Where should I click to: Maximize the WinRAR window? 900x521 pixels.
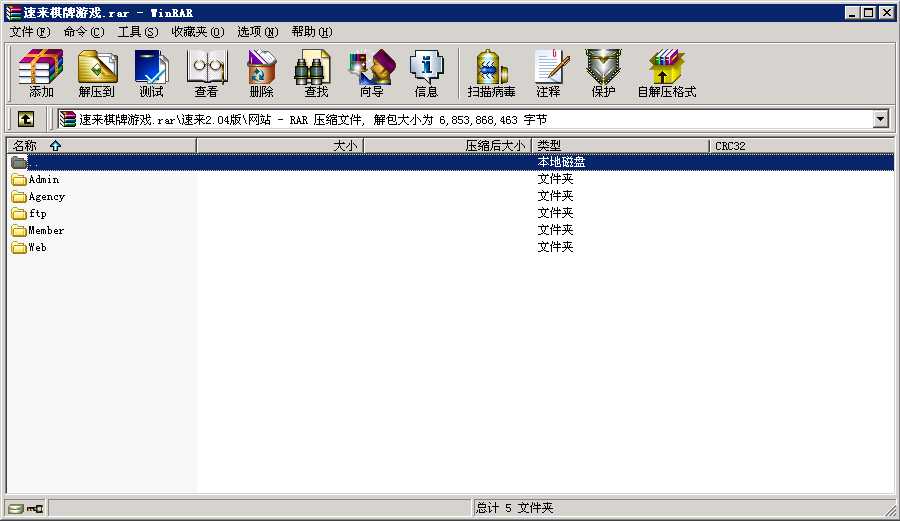pyautogui.click(x=869, y=12)
